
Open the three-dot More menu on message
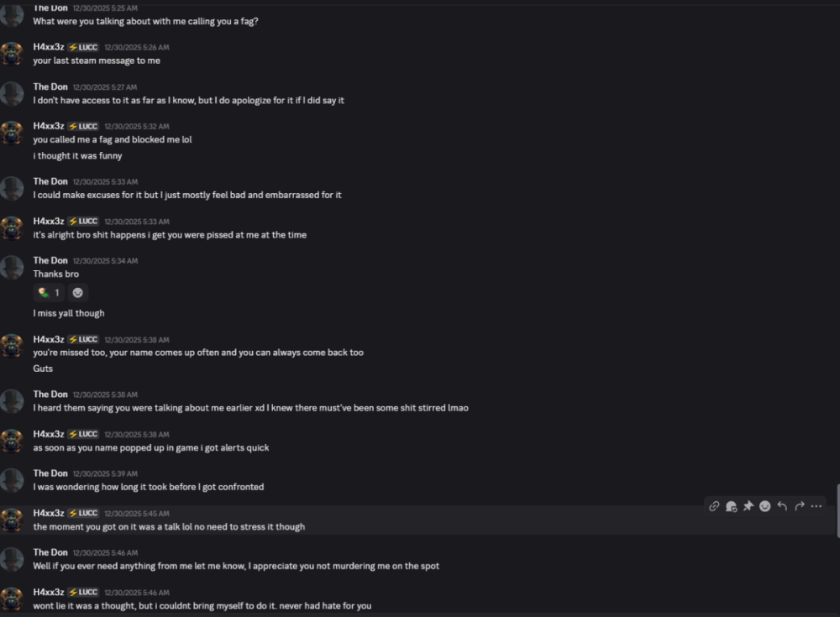pos(816,506)
